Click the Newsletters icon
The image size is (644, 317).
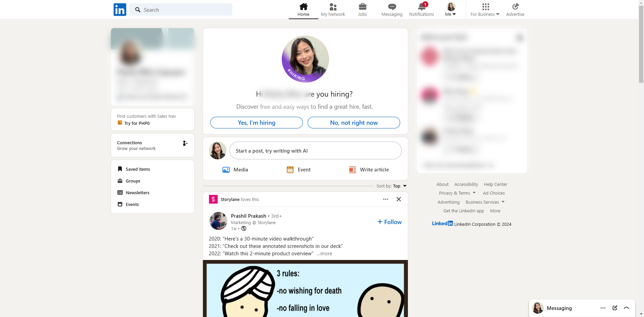click(120, 193)
